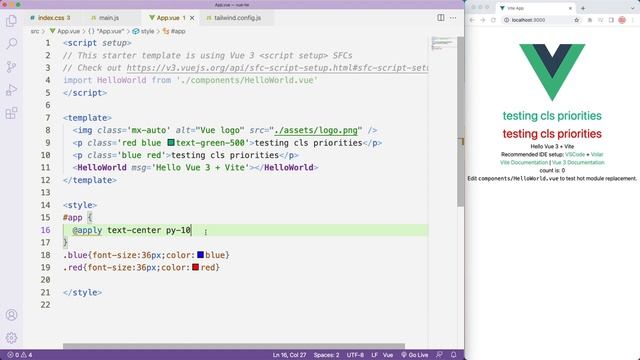Click the V extension icon in browser toolbar
The height and width of the screenshot is (360, 640).
[600, 20]
